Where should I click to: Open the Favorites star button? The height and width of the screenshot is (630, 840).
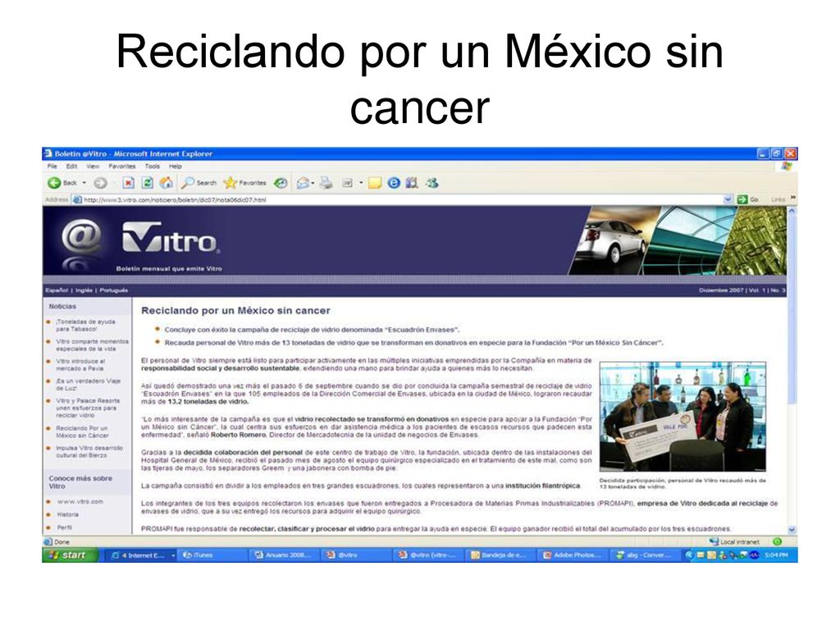point(244,183)
